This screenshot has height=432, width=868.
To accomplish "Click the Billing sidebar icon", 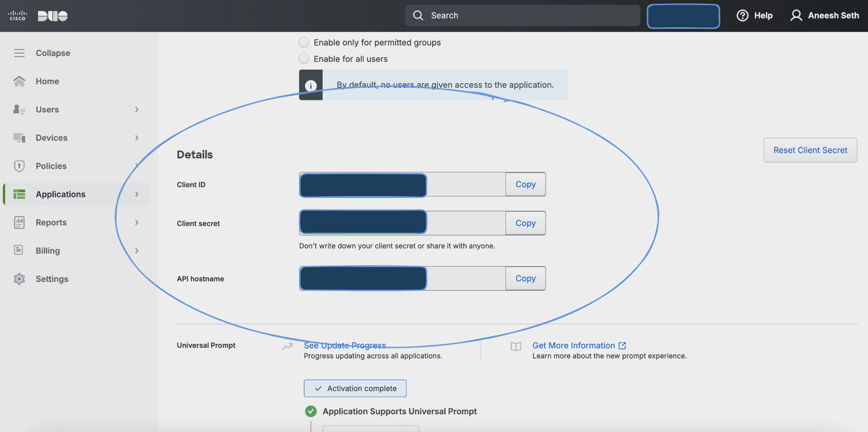I will pyautogui.click(x=19, y=250).
